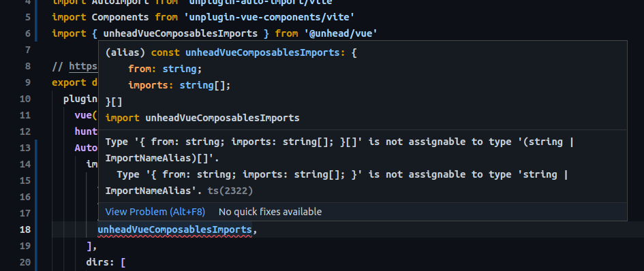Click line number 20 in the gutter
644x271 pixels.
25,262
